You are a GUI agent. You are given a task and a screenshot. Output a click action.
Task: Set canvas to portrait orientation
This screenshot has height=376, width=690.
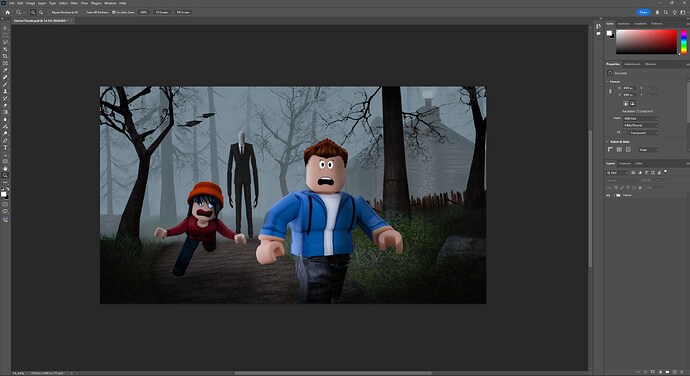[626, 103]
